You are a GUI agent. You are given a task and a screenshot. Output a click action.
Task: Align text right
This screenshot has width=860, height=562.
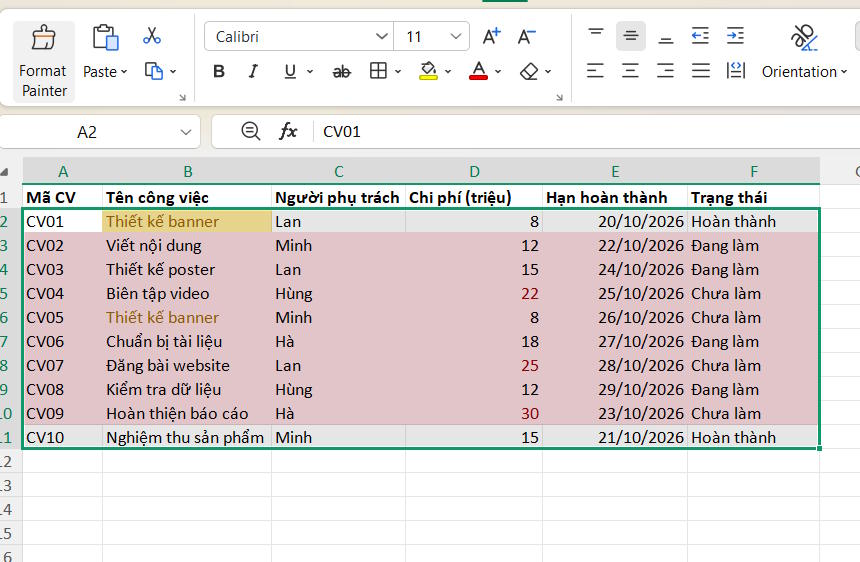click(x=666, y=71)
